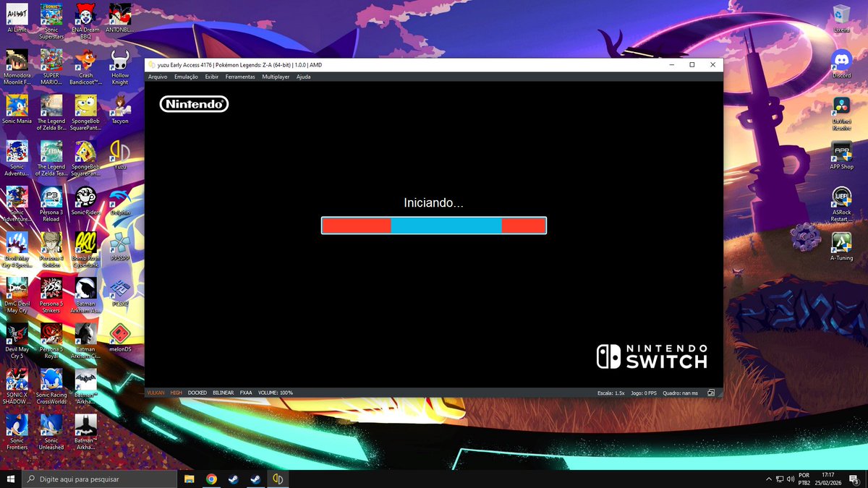Select the Lixeira recycle bin icon

(841, 18)
